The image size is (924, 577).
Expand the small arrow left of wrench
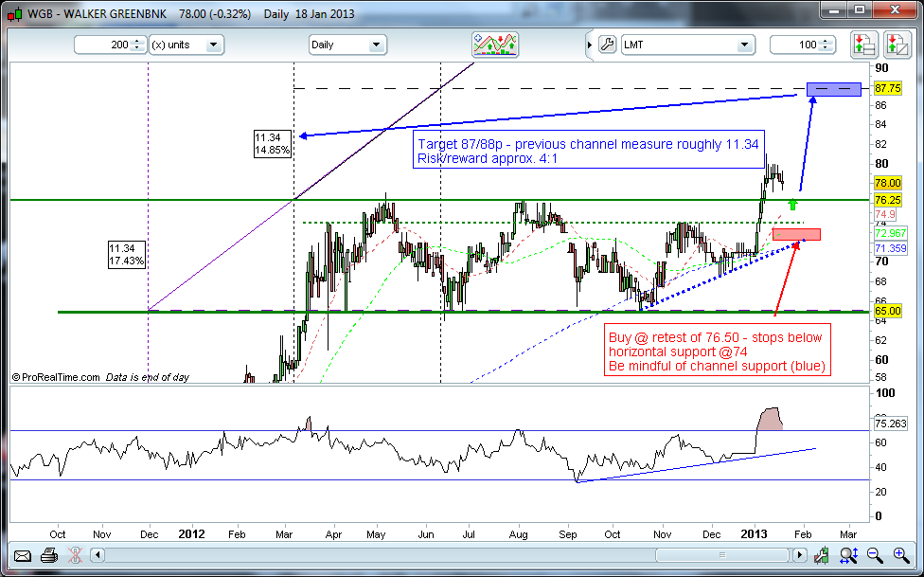pyautogui.click(x=589, y=45)
